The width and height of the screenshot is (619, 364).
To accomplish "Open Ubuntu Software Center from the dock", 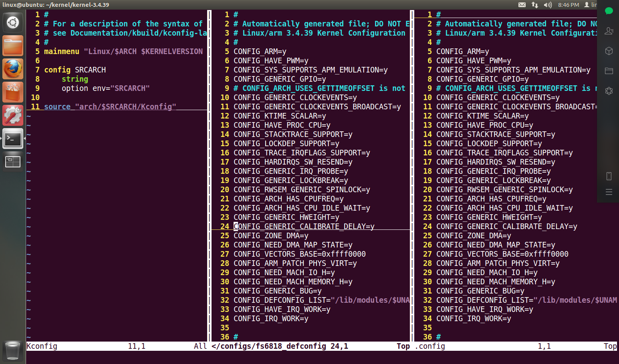I will coord(12,92).
